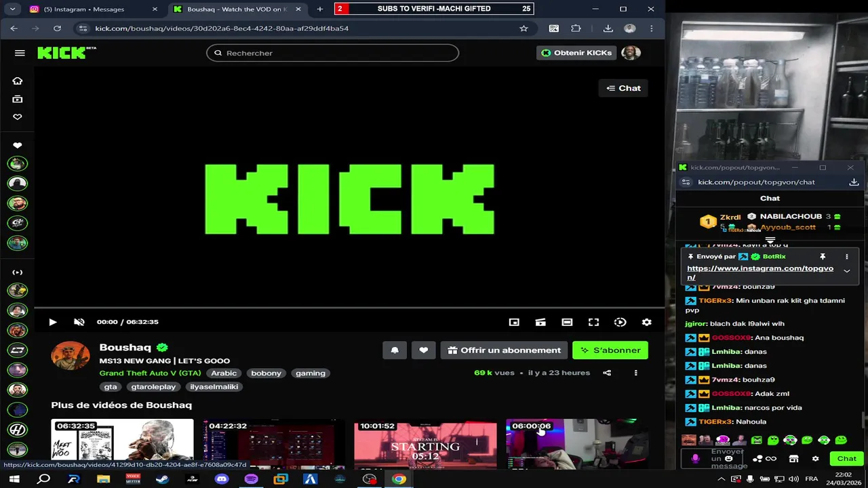Open the 10:01:52 STARTING video thumbnail
Image resolution: width=868 pixels, height=488 pixels.
coord(425,444)
